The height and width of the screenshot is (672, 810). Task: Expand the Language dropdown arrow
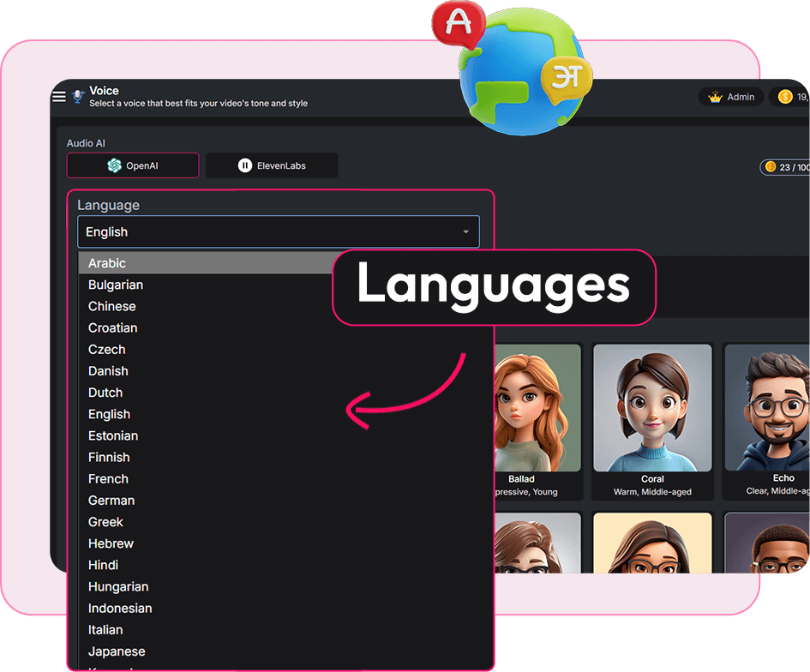pyautogui.click(x=465, y=232)
